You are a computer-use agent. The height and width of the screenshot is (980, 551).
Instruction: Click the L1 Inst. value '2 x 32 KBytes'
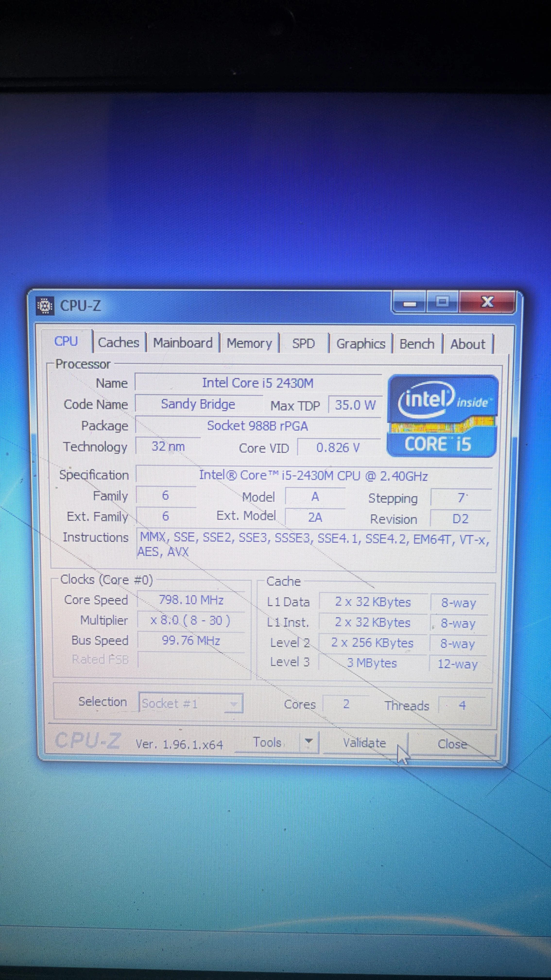pos(373,622)
